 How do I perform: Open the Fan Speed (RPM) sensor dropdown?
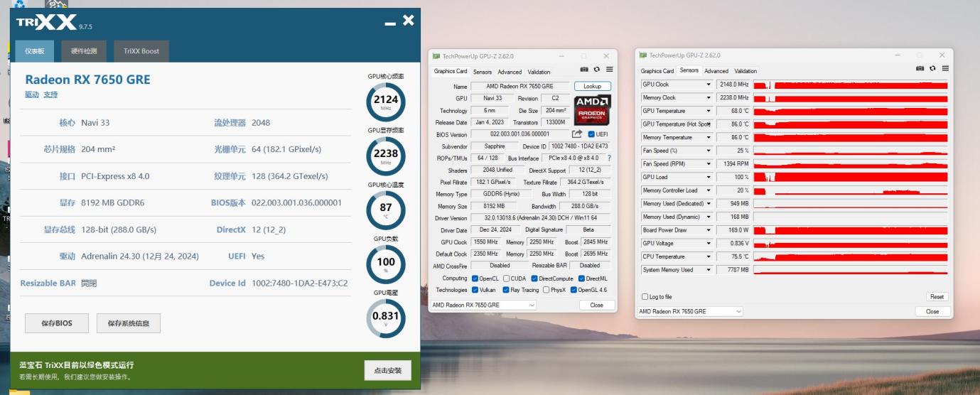click(x=709, y=164)
